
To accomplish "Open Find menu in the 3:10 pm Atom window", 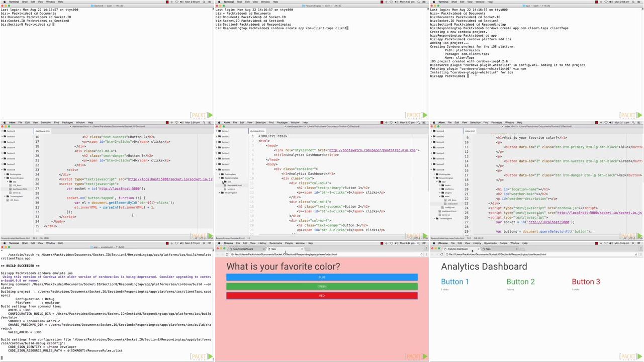I will pos(271,123).
